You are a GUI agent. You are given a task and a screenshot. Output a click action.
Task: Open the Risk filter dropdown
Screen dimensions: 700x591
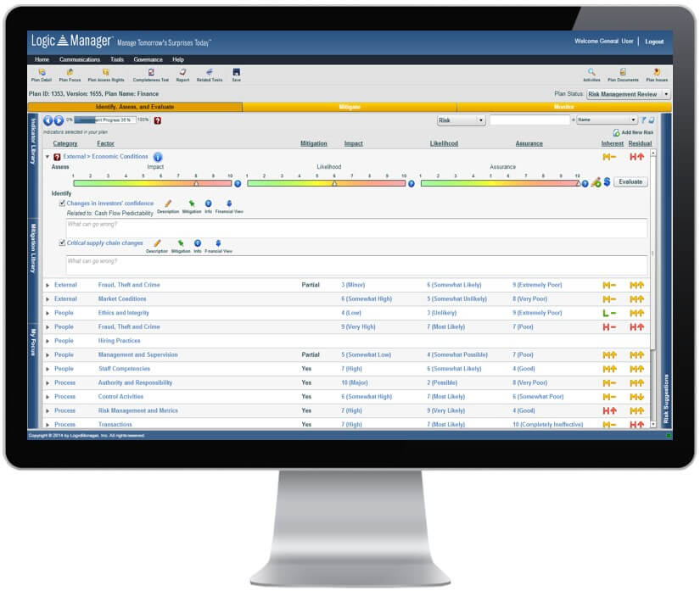tap(461, 120)
